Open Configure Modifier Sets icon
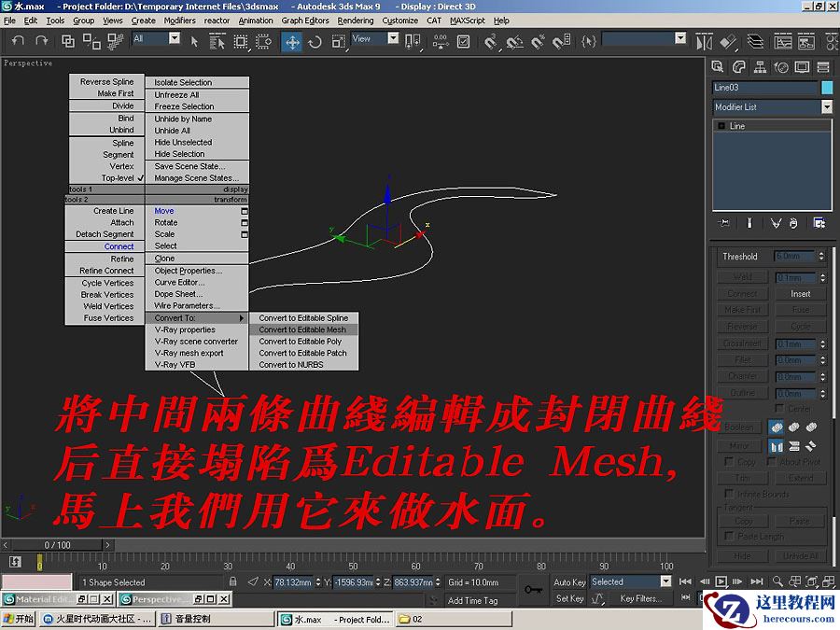 [x=819, y=221]
